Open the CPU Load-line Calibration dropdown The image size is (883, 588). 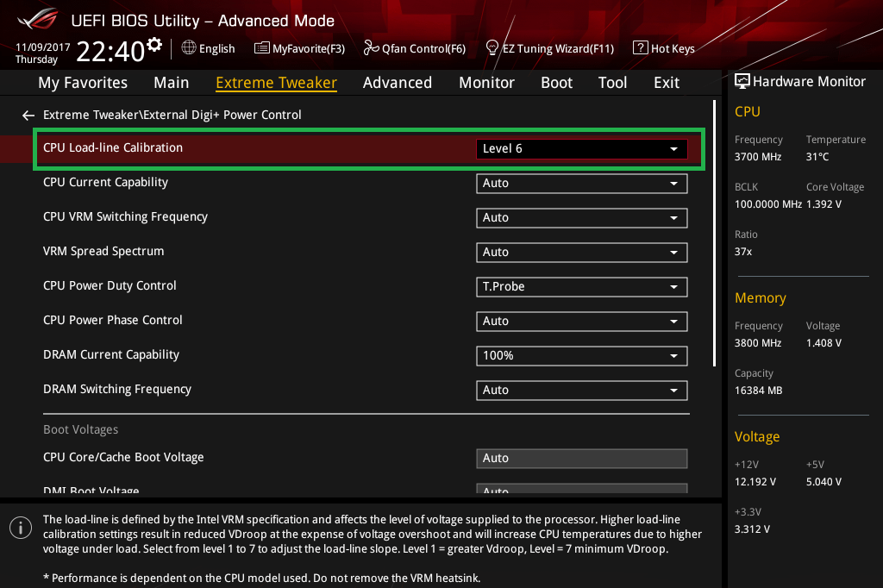pos(582,148)
